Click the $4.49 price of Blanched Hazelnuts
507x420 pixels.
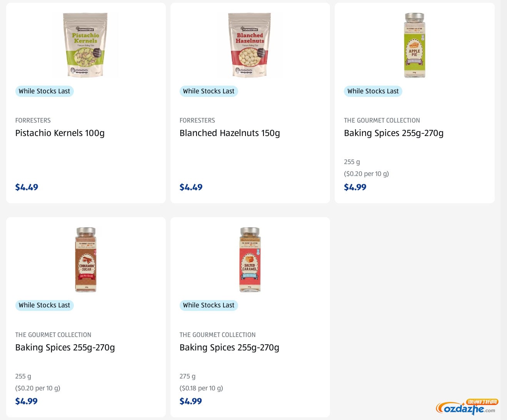pos(191,187)
